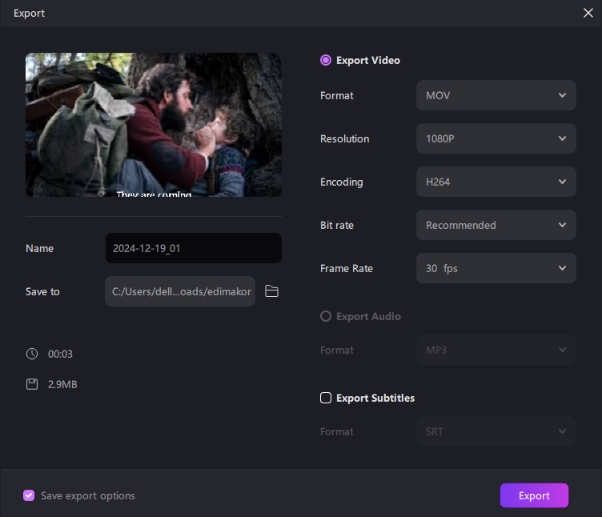Enable the Export Subtitles checkbox

(326, 398)
